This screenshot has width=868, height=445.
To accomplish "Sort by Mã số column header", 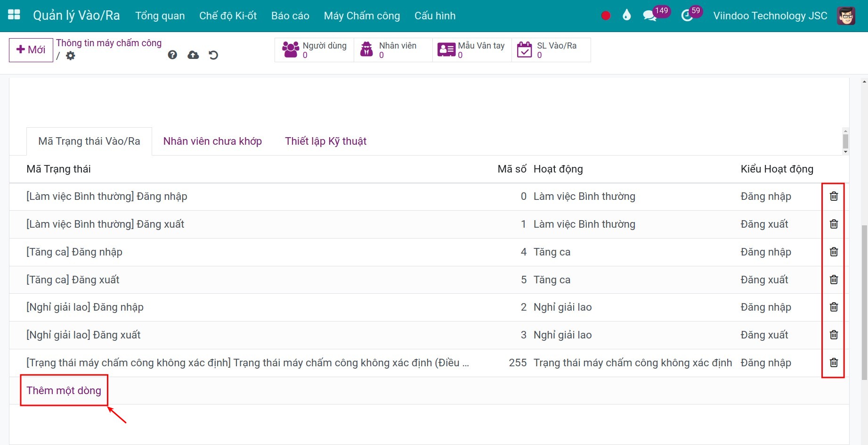I will point(512,169).
